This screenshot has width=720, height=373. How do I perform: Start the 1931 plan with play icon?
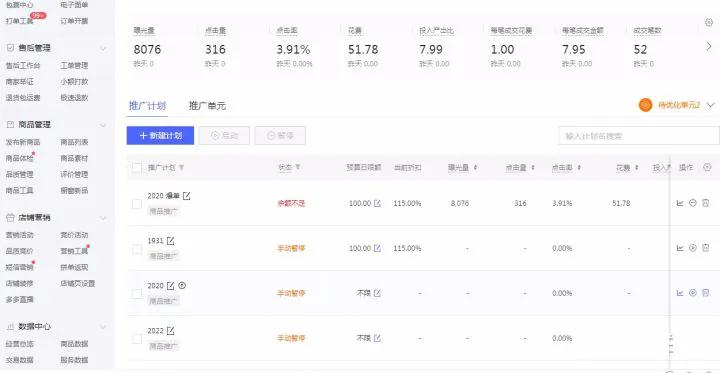pos(693,248)
